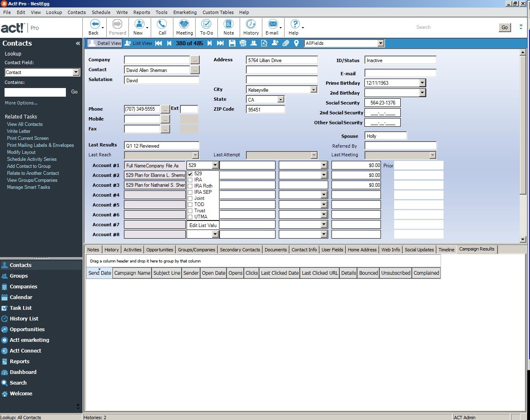This screenshot has width=530, height=420.
Task: Go to next record arrow
Action: pos(210,43)
